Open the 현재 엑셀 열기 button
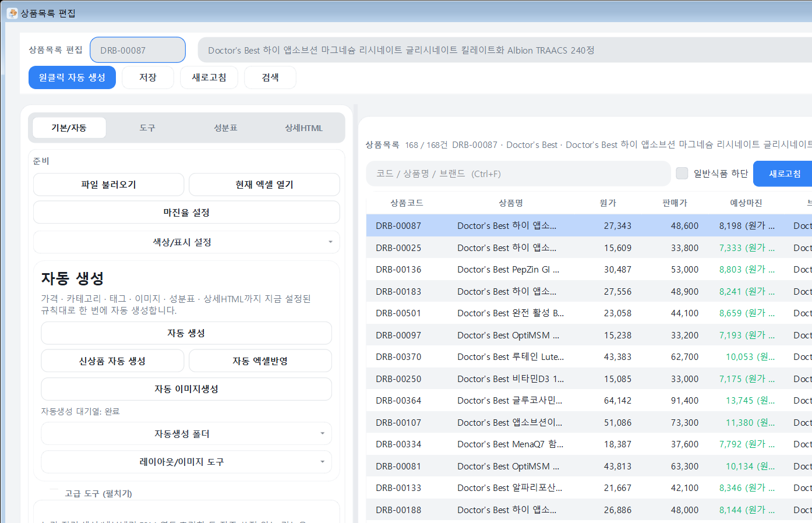This screenshot has height=523, width=812. coord(264,185)
